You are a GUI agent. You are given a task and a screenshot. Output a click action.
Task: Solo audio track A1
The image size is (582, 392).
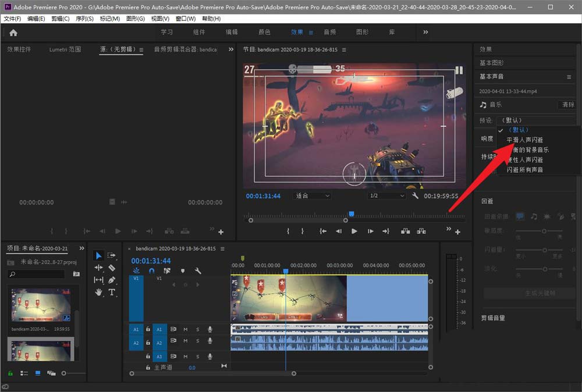click(x=198, y=329)
